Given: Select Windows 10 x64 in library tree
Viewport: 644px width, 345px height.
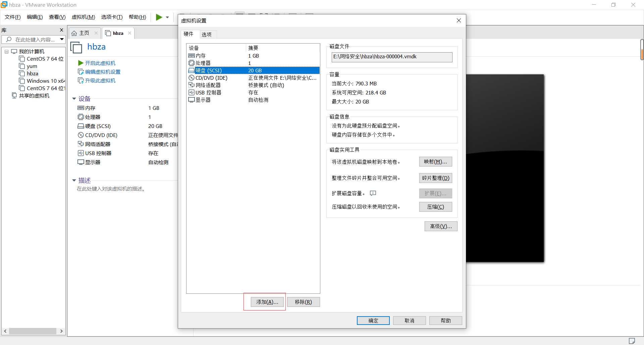Looking at the screenshot, I should tap(42, 81).
